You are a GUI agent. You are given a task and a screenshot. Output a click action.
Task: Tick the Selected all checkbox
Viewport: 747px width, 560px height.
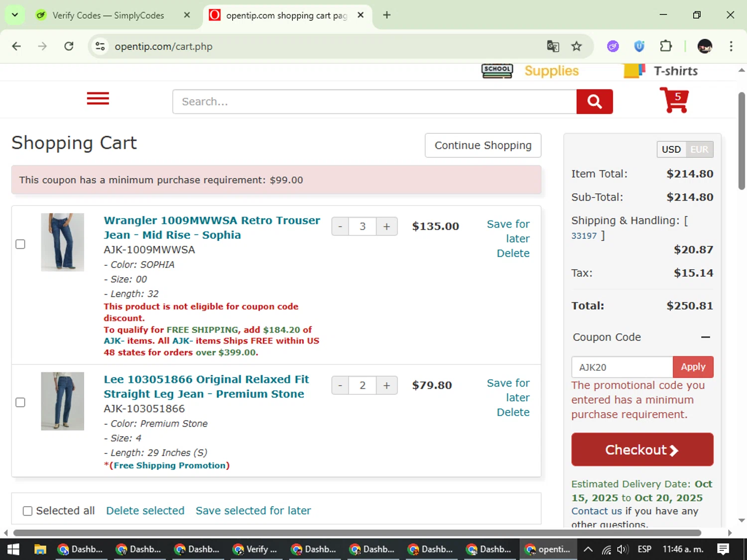tap(28, 511)
